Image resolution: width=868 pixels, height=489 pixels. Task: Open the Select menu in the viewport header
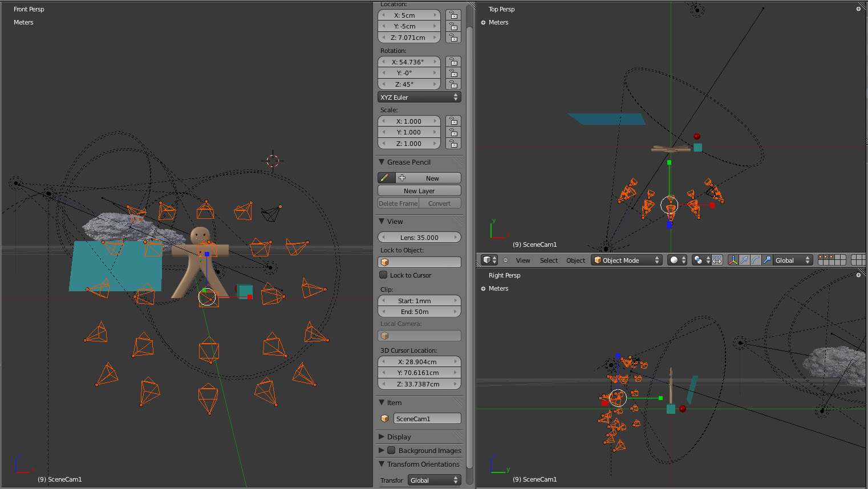(x=549, y=260)
